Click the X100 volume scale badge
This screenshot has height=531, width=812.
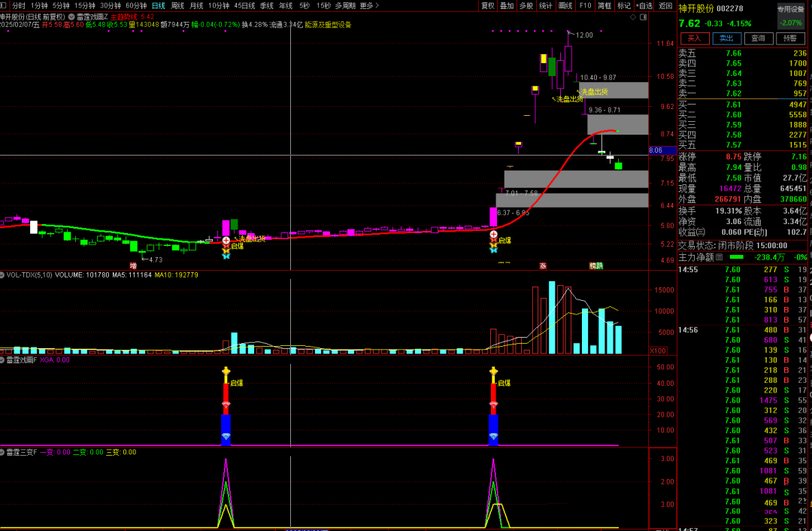(658, 350)
